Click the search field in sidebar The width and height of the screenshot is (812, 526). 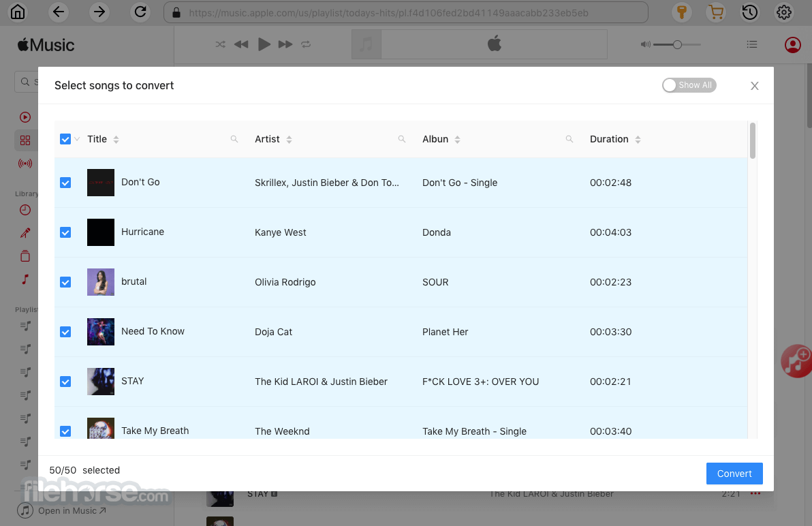point(27,82)
